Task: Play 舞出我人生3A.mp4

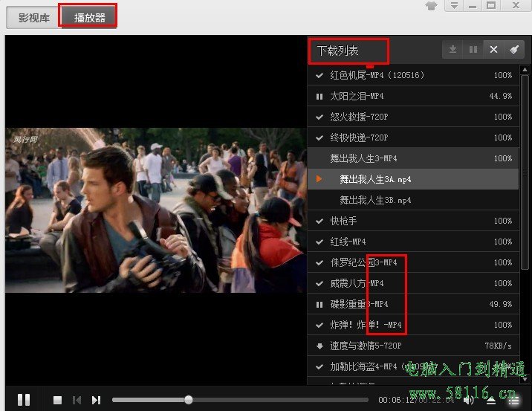Action: (413, 179)
